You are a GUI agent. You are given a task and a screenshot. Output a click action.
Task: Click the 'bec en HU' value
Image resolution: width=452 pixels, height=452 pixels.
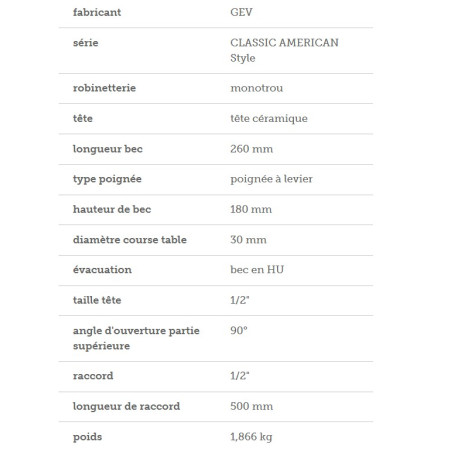click(257, 269)
